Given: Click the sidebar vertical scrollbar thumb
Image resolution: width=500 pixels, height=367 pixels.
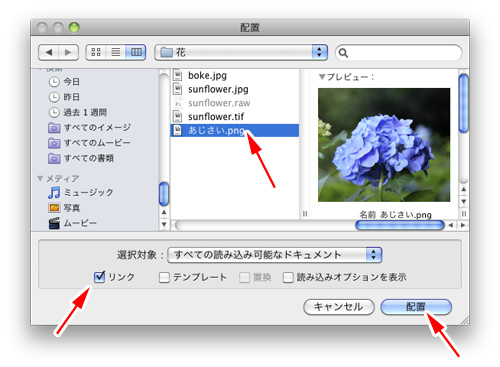Looking at the screenshot, I should [x=164, y=194].
